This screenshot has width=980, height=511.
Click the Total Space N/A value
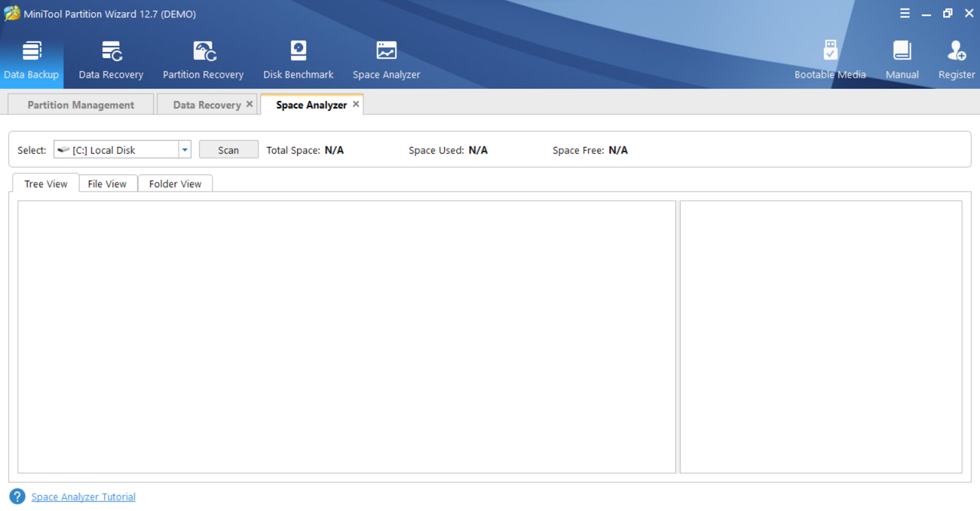tap(334, 150)
